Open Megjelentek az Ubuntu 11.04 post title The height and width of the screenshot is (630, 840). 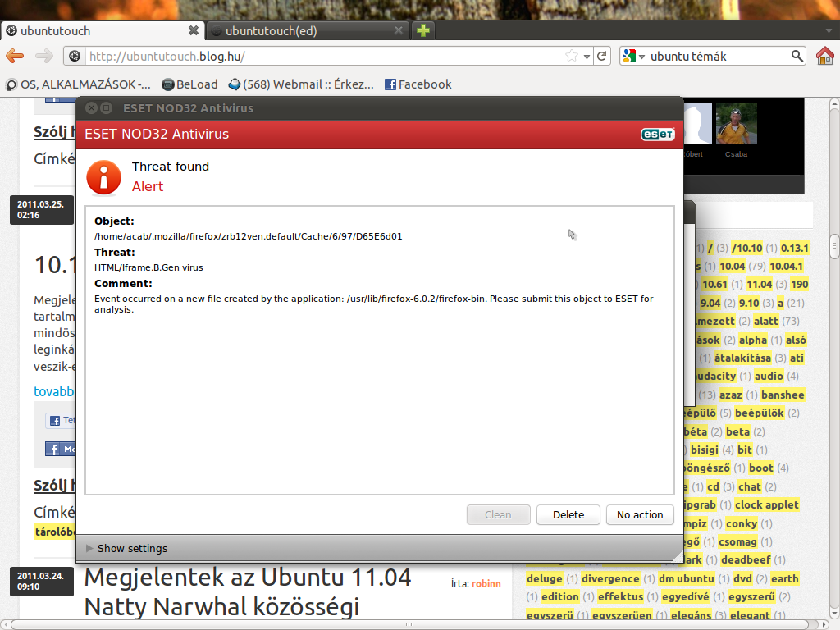248,592
